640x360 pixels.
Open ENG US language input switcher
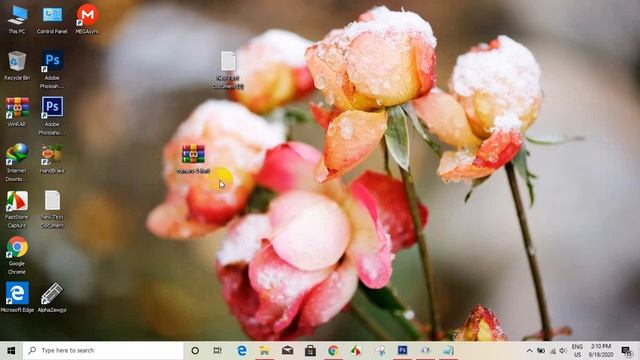[x=577, y=351]
